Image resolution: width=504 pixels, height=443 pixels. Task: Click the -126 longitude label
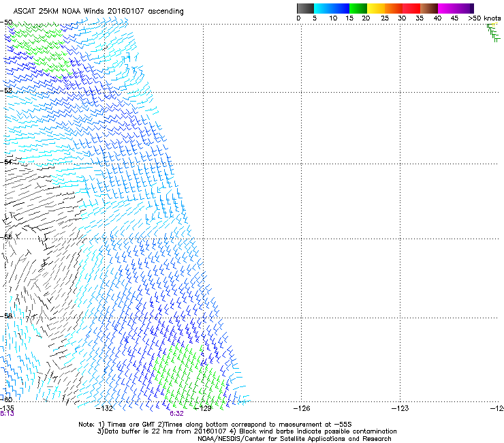click(x=302, y=408)
